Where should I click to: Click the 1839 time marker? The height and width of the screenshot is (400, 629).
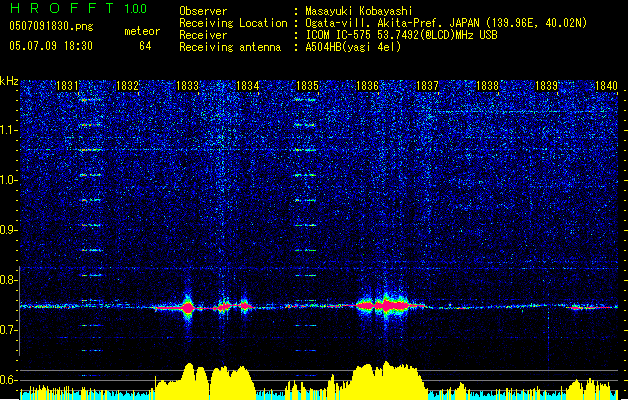click(x=547, y=86)
